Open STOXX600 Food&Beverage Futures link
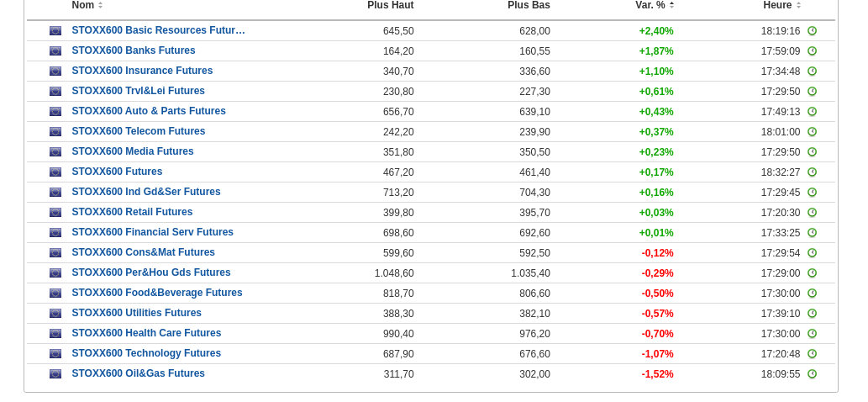Viewport: 868px width, 402px height. [x=157, y=293]
